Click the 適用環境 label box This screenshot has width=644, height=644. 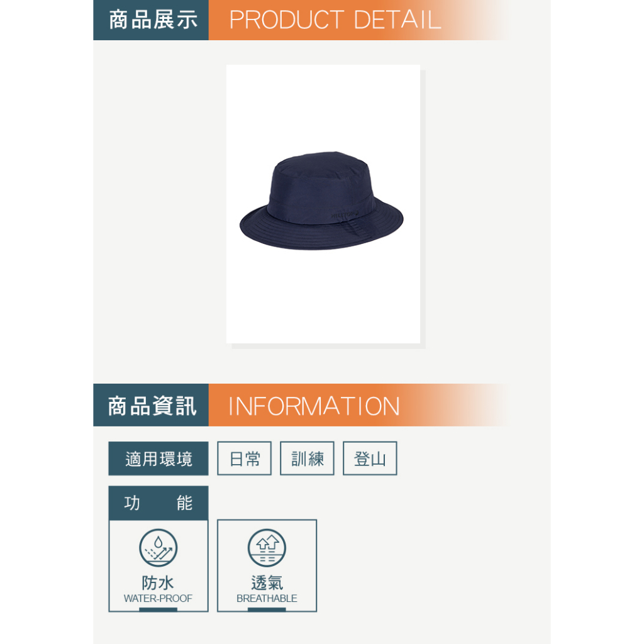tap(158, 458)
